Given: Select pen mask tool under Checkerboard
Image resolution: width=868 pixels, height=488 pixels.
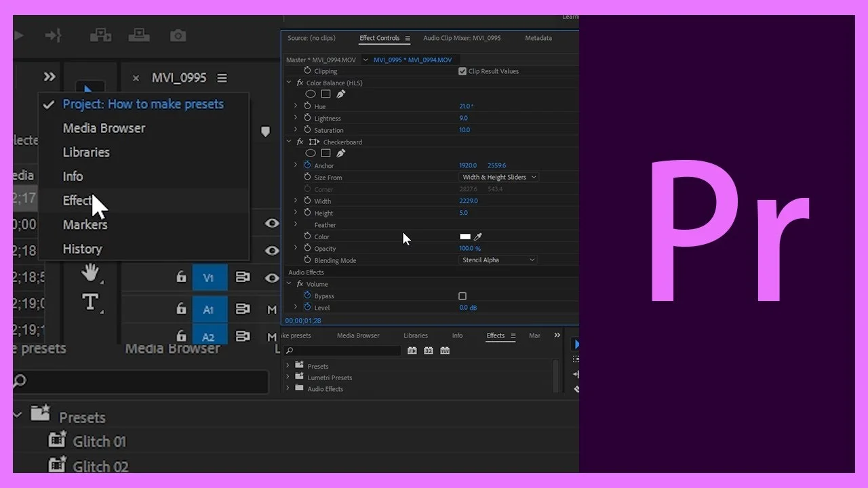Looking at the screenshot, I should [340, 153].
